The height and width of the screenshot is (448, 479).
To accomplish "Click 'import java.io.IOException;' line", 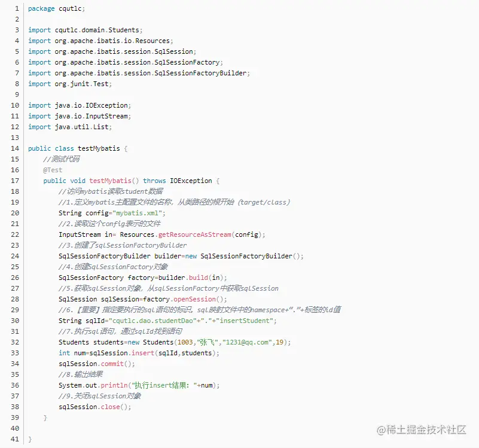I will [80, 105].
